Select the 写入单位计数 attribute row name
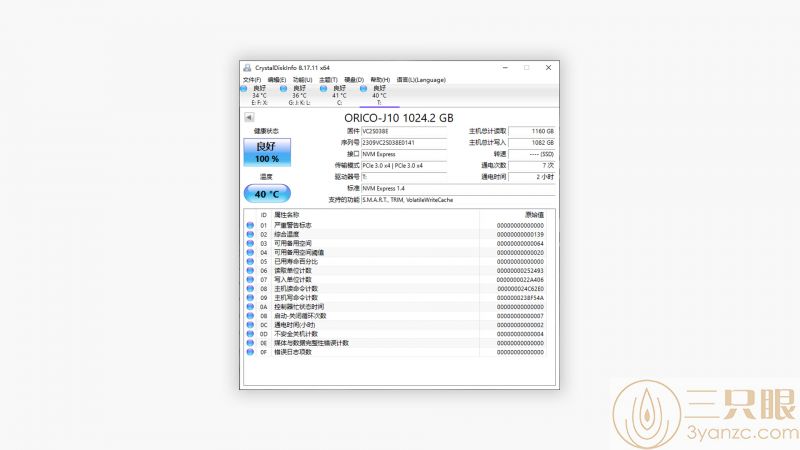Screen dimensions: 800x450 tap(293, 280)
